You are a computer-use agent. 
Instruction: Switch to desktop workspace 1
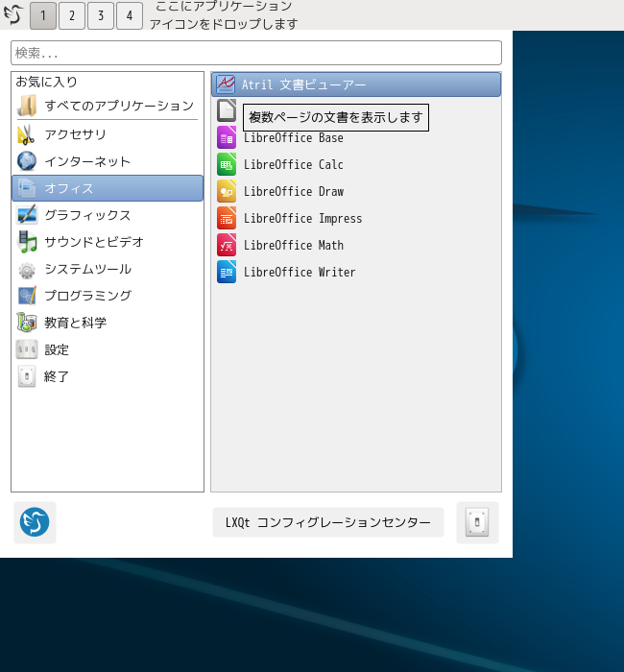(x=43, y=15)
